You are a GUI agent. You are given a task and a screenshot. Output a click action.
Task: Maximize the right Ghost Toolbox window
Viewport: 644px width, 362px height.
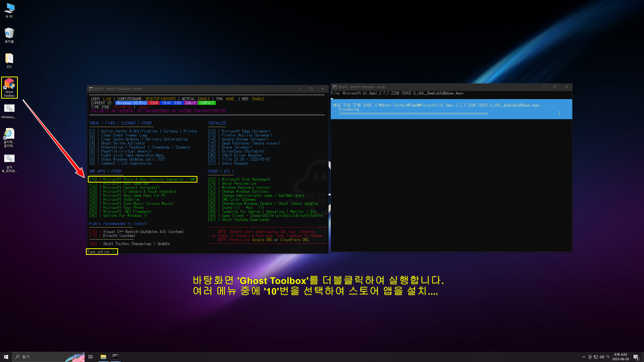point(555,87)
